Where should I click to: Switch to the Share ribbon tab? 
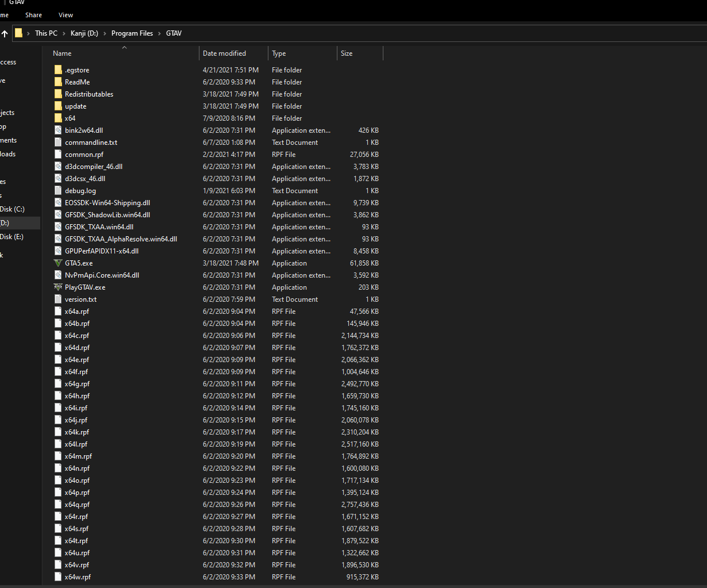coord(33,14)
